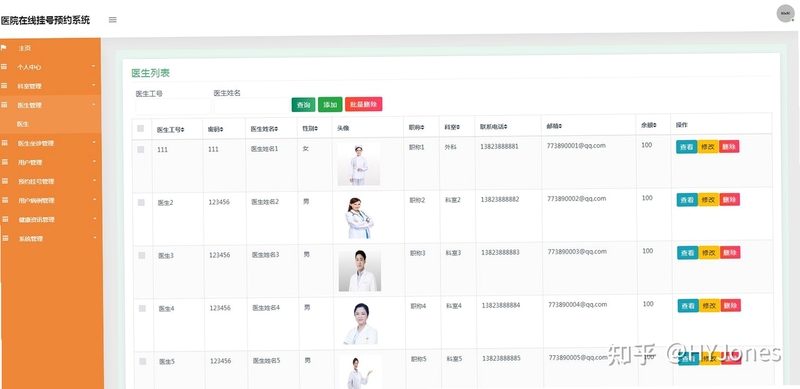Click 删除 in the 医生3 row
Image resolution: width=800 pixels, height=389 pixels.
[730, 252]
